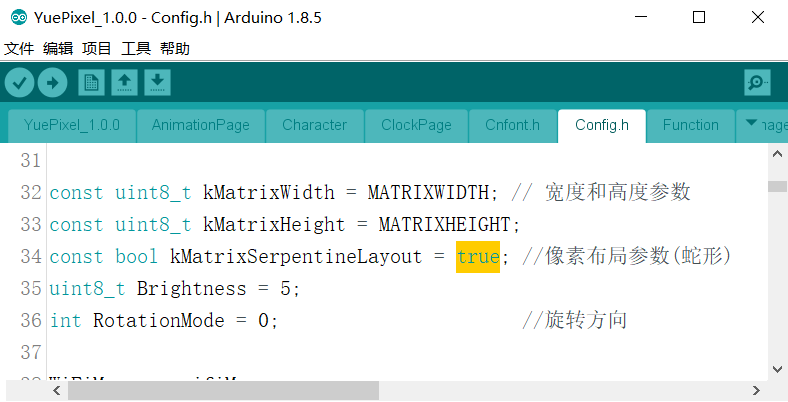Screen dimensions: 788x402
Task: Open the 项目 menu
Action: [97, 48]
